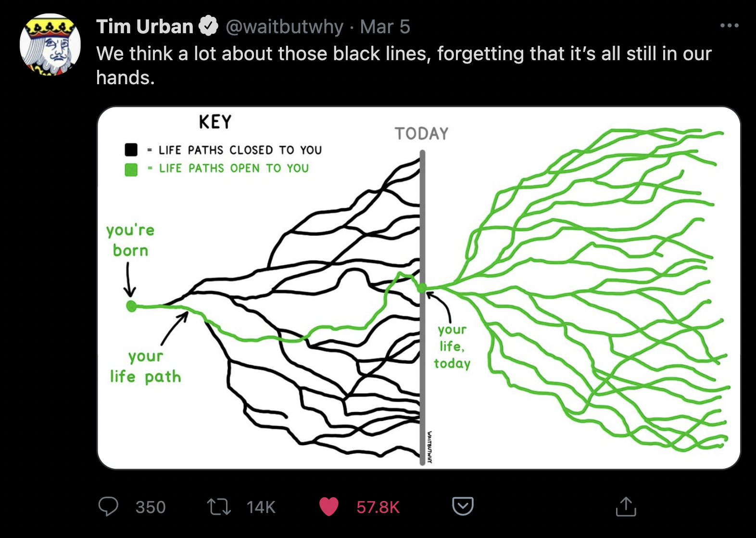Click the reply speech bubble icon
756x538 pixels.
coord(108,507)
